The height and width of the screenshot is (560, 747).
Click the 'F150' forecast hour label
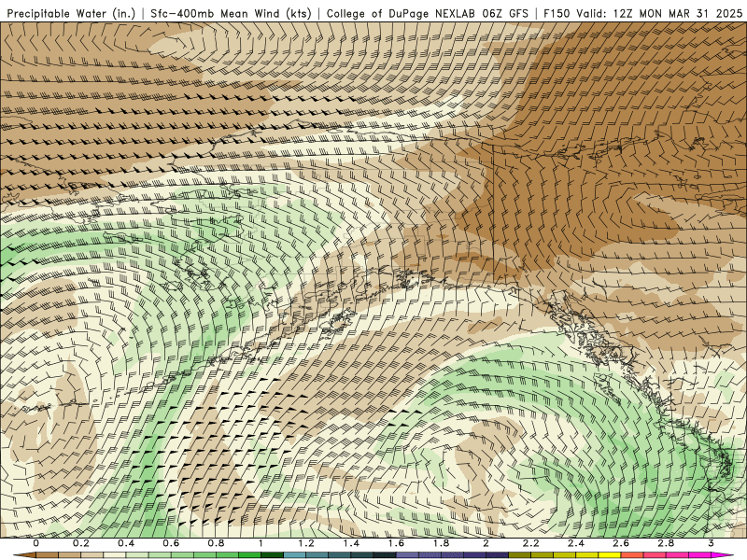(557, 13)
